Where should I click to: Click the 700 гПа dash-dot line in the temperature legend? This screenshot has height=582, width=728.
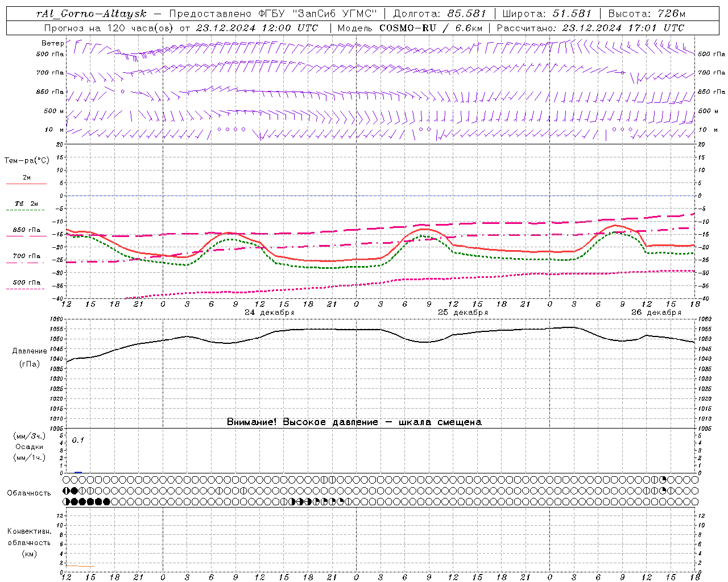[25, 263]
